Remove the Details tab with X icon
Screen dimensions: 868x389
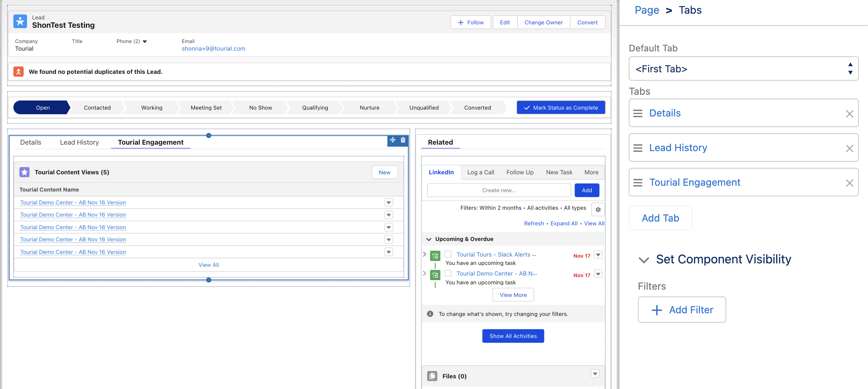[x=849, y=114]
